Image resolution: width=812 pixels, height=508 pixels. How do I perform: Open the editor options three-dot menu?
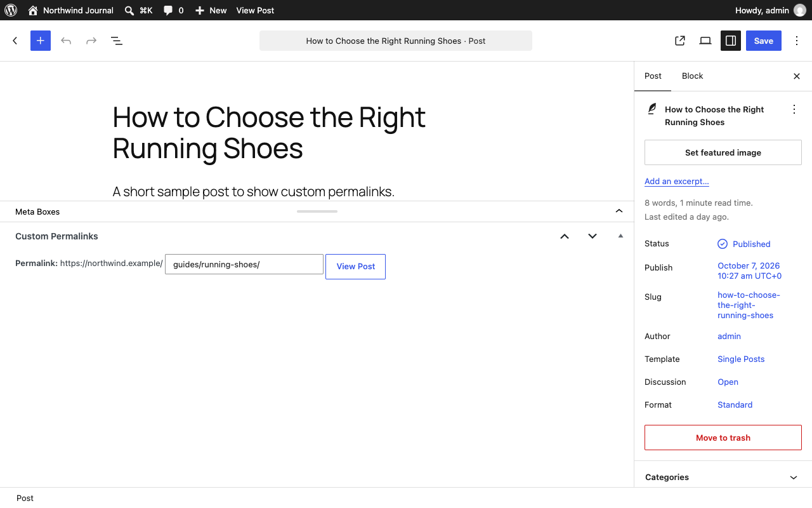point(797,41)
